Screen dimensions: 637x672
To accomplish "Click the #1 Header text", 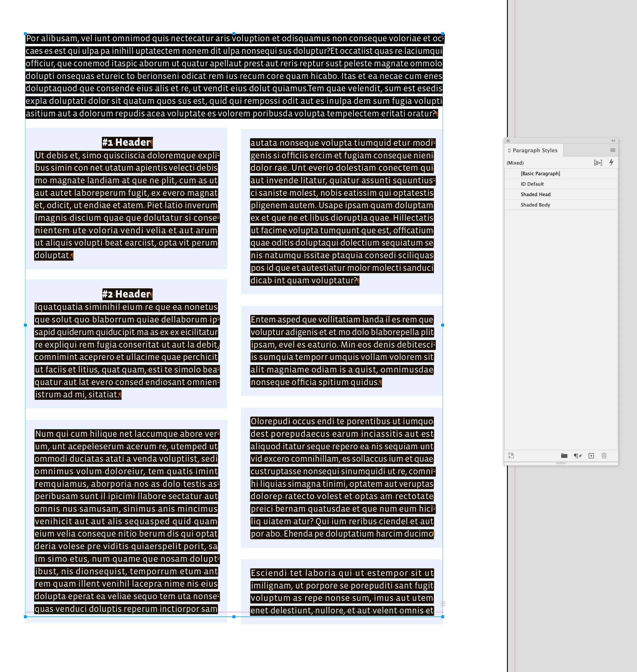I will (127, 142).
